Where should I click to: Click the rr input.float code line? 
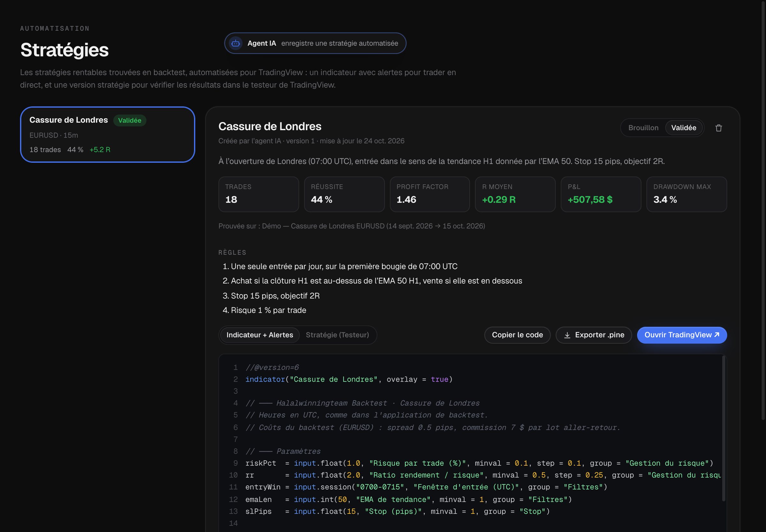pos(483,475)
